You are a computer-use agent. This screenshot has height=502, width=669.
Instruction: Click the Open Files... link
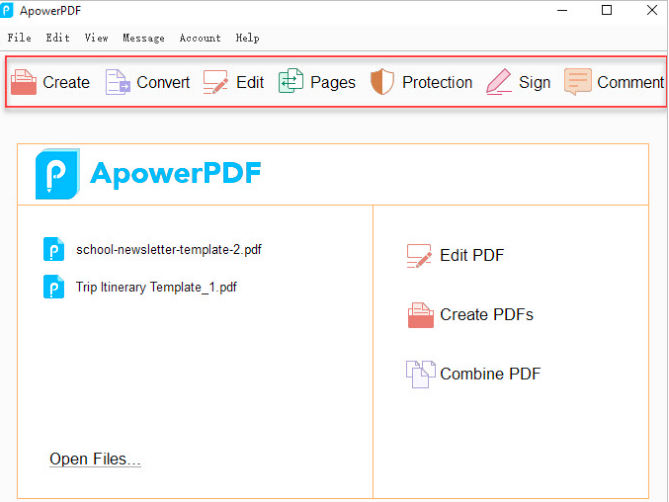[95, 459]
